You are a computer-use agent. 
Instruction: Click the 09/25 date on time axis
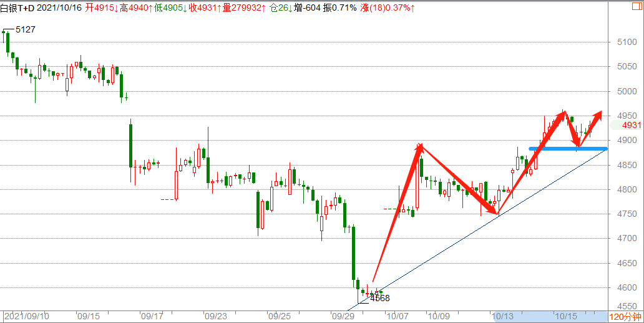(x=280, y=317)
